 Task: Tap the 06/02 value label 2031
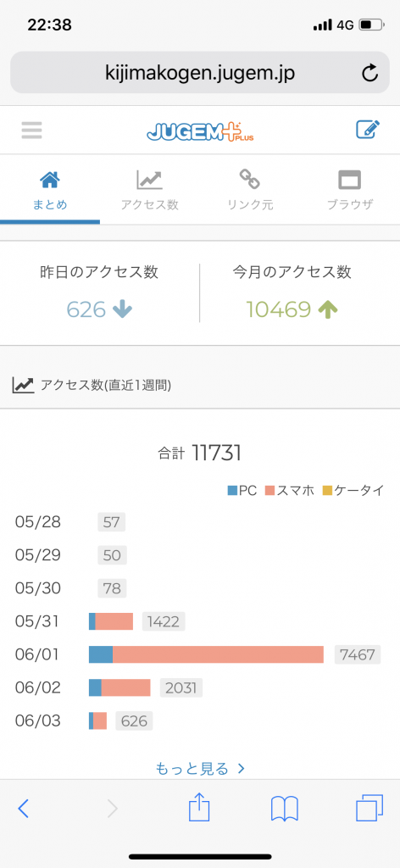181,687
